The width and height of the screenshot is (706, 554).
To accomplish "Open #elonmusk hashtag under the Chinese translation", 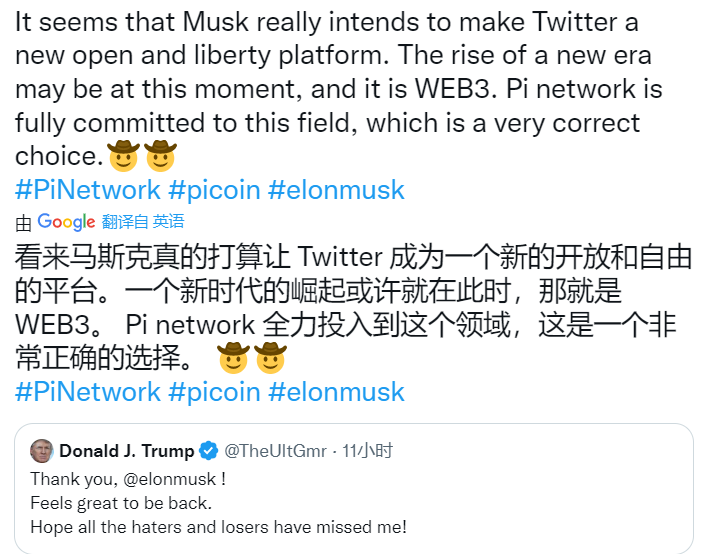I will (x=337, y=391).
